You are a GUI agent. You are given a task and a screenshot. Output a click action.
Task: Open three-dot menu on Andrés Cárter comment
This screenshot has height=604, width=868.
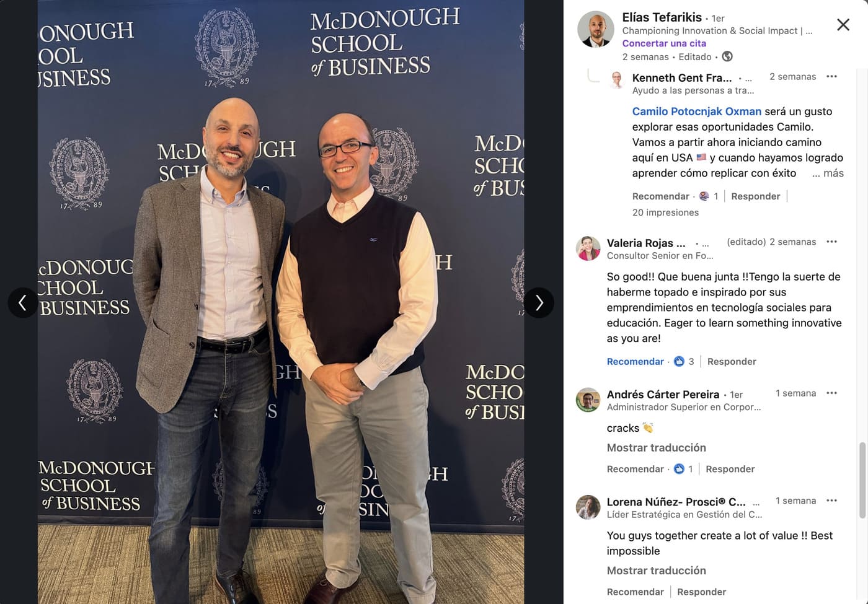click(x=832, y=393)
